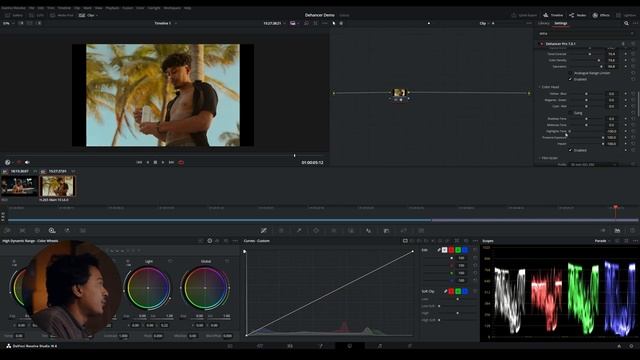
Task: Open the Color Match palette
Action: tap(22, 231)
